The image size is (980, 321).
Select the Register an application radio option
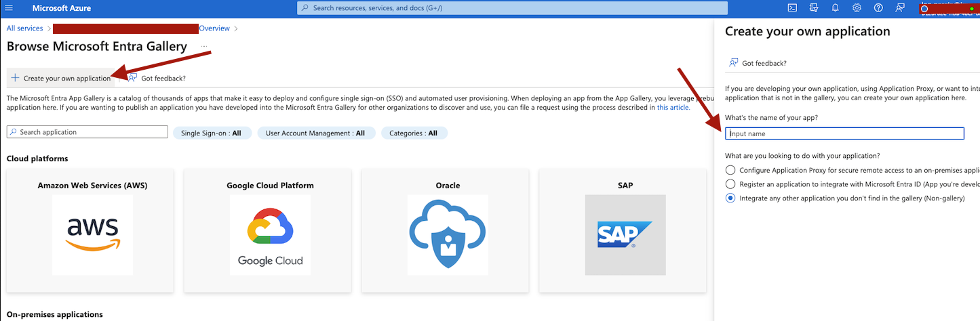click(730, 184)
